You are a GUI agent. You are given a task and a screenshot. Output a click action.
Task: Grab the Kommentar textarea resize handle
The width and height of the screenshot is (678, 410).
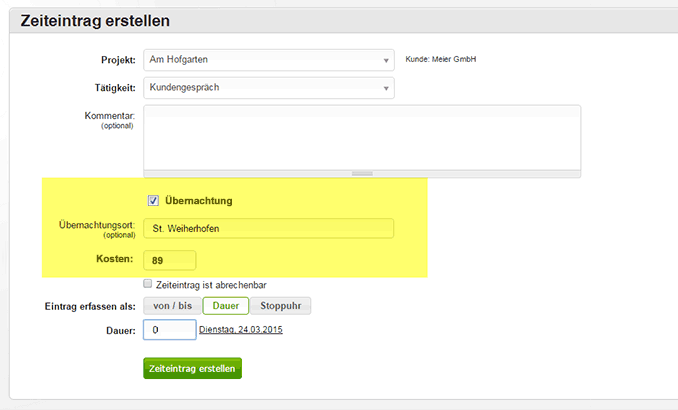[362, 173]
